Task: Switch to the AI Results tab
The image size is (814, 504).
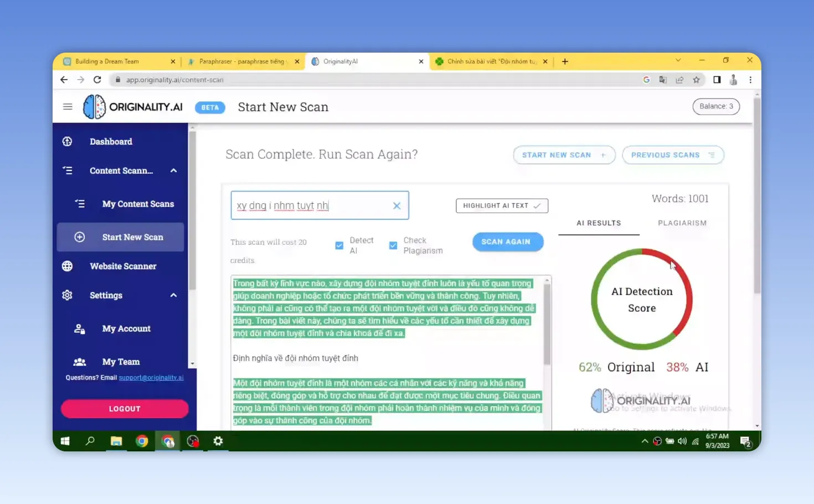Action: click(599, 223)
